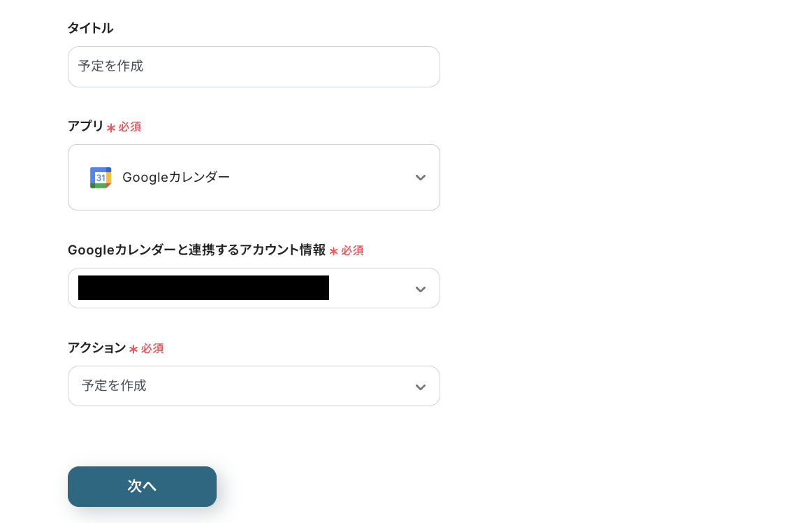Click the アカウント情報 section heading
The image size is (812, 523).
[196, 250]
